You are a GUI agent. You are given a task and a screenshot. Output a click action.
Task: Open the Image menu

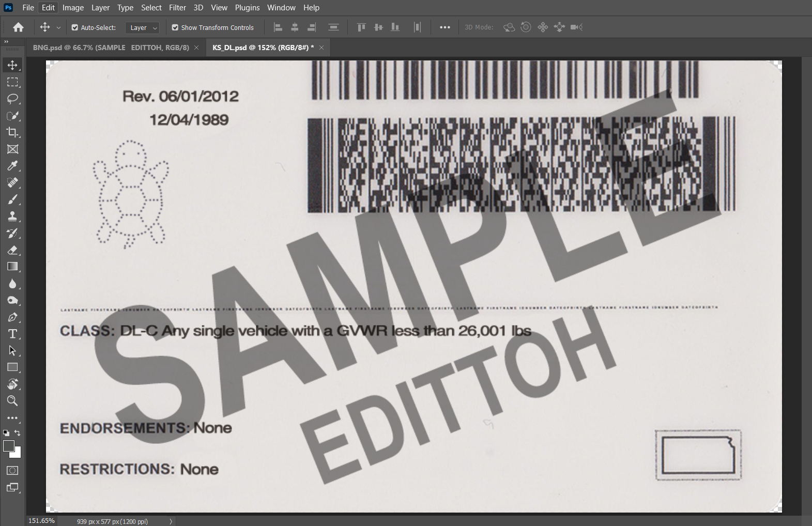[73, 8]
